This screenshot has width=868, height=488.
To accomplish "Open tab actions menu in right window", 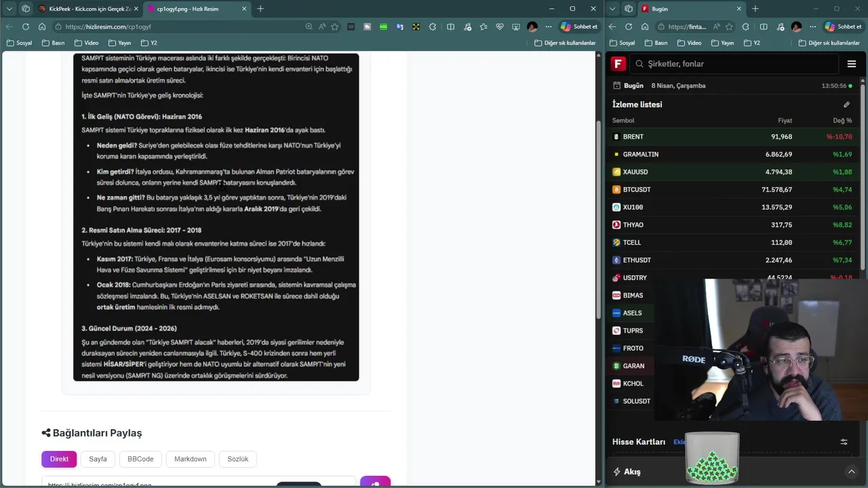I will click(612, 9).
